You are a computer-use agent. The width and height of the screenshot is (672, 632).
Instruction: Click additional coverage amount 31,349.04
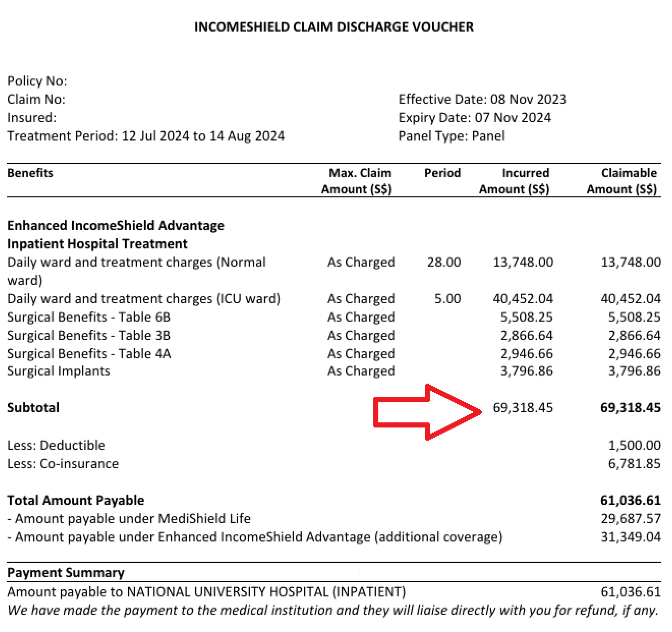tap(631, 537)
